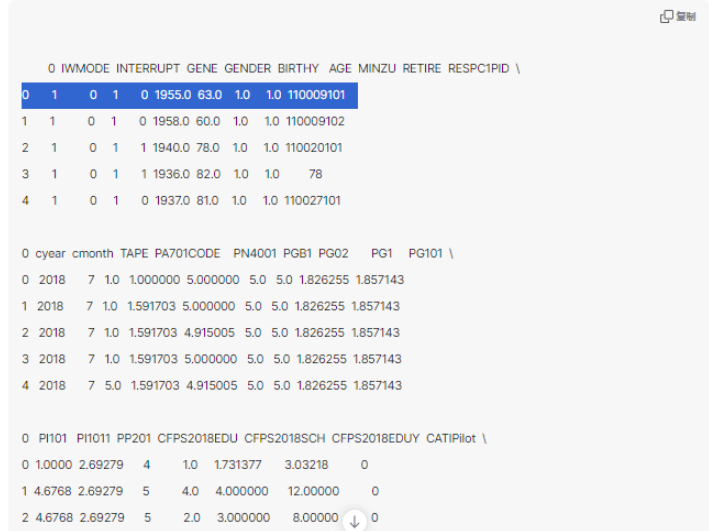Viewport: 709px width, 531px height.
Task: Select the PA701CODE column header
Action: (187, 253)
